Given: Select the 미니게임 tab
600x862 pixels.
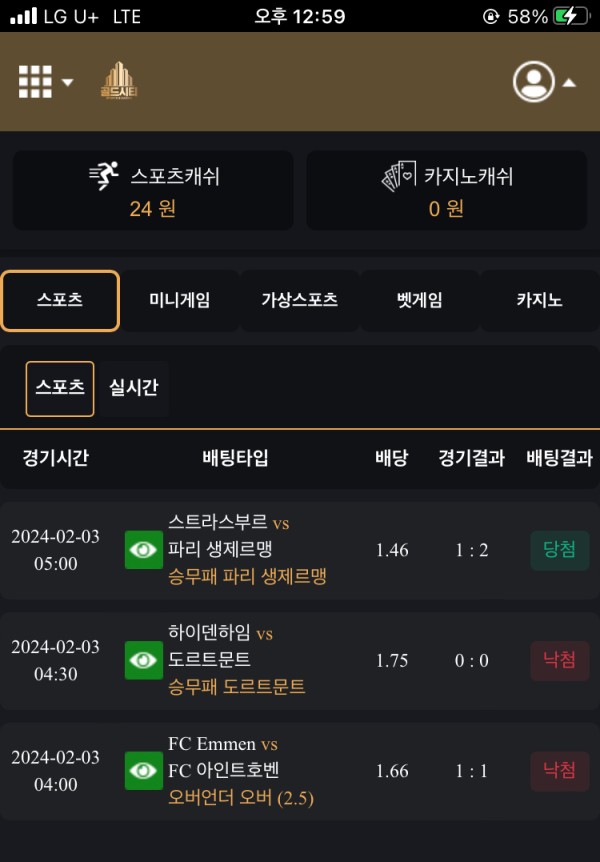Looking at the screenshot, I should [180, 300].
